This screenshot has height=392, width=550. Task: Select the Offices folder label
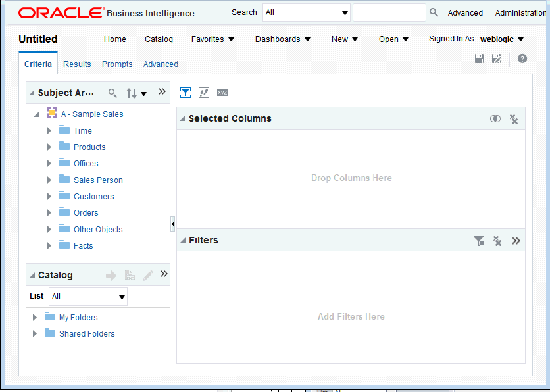(86, 163)
